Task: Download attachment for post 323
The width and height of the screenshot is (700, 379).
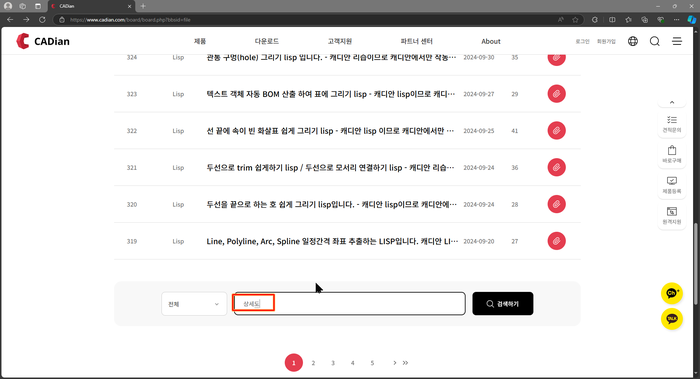Action: pos(556,94)
